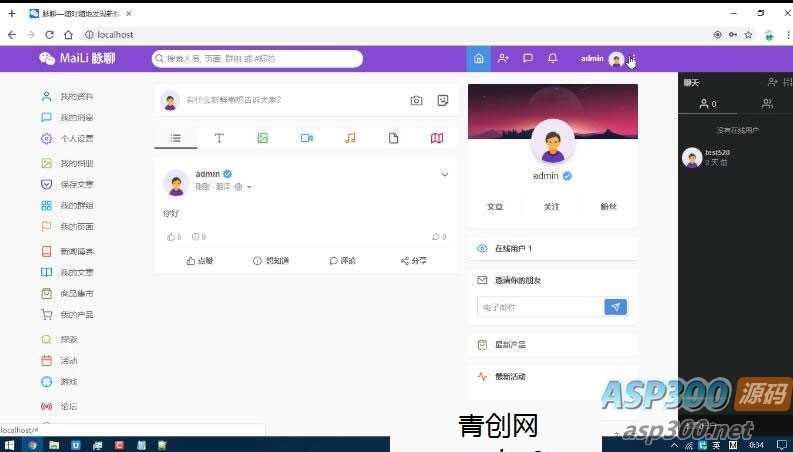Click the admin profile card avatar

coord(553,142)
